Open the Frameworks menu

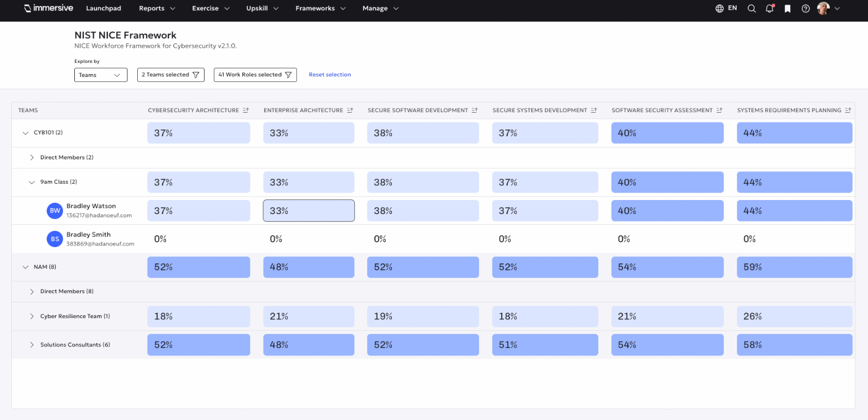pos(321,8)
